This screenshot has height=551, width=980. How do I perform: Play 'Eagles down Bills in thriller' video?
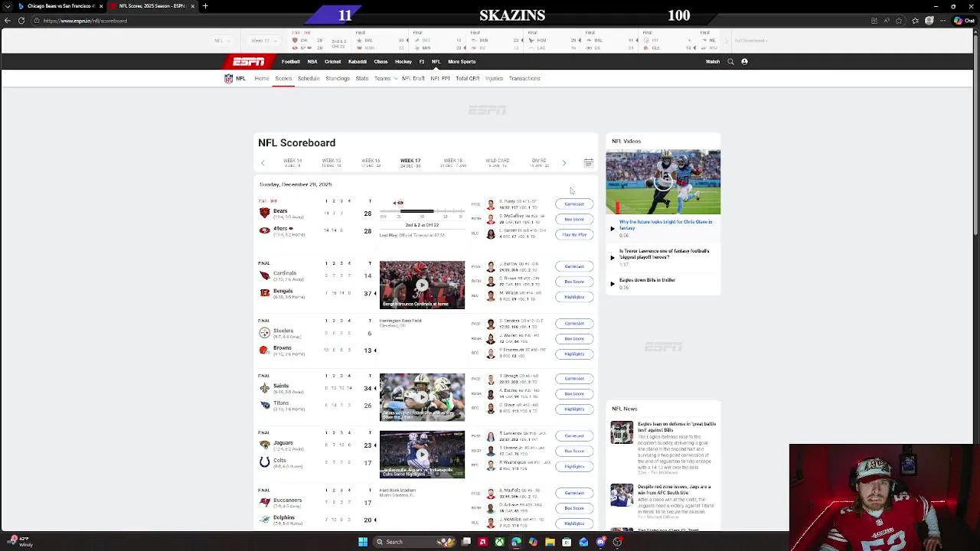[x=647, y=280]
